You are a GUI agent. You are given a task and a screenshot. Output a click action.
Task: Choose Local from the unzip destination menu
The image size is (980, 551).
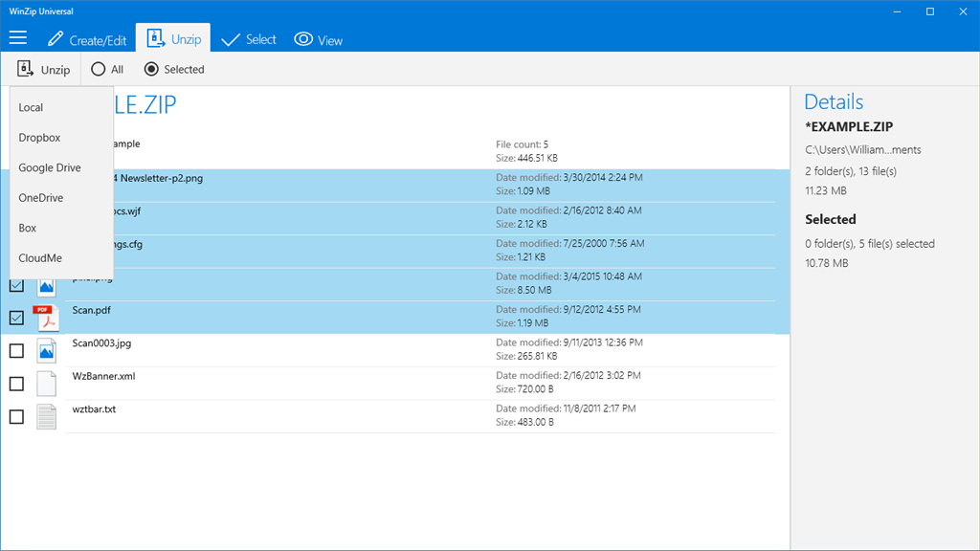[x=61, y=107]
